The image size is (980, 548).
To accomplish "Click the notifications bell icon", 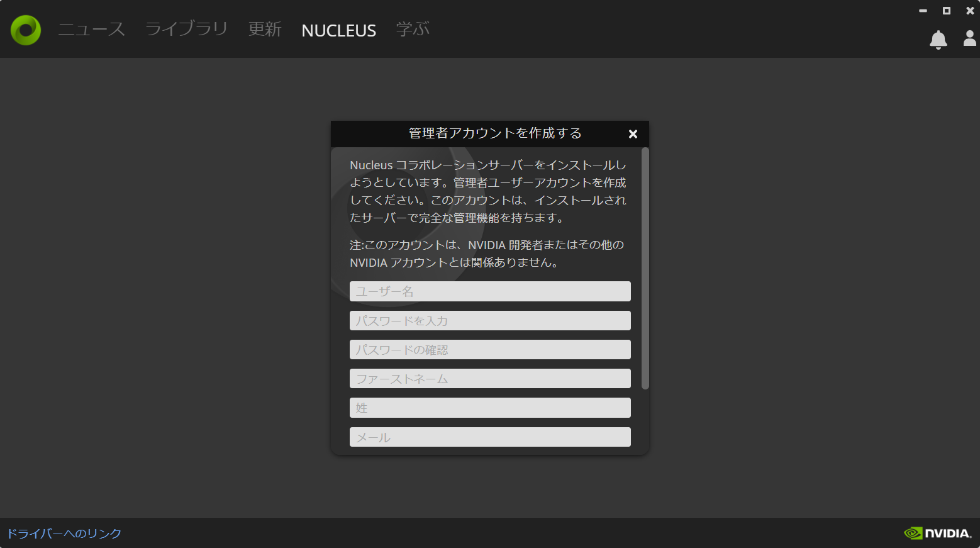I will (938, 39).
